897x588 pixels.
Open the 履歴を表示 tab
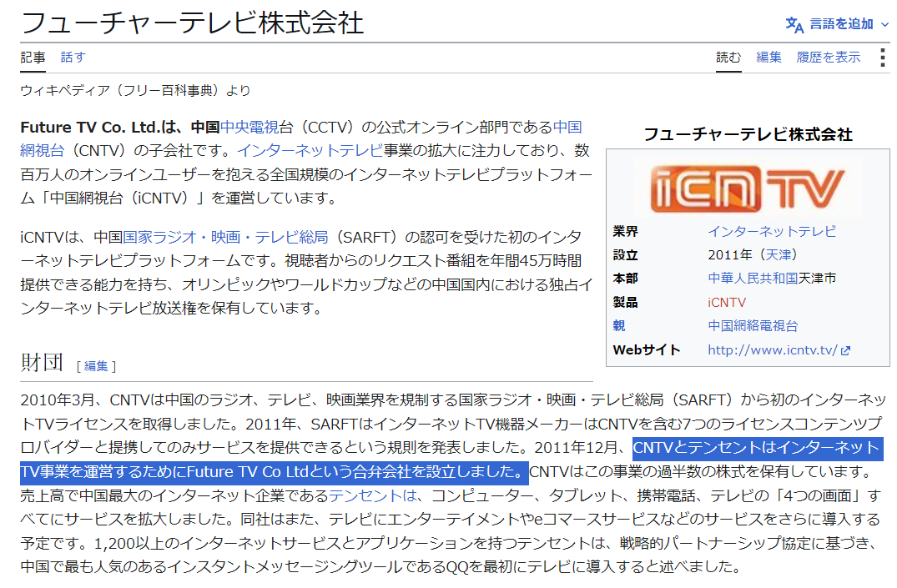(828, 58)
